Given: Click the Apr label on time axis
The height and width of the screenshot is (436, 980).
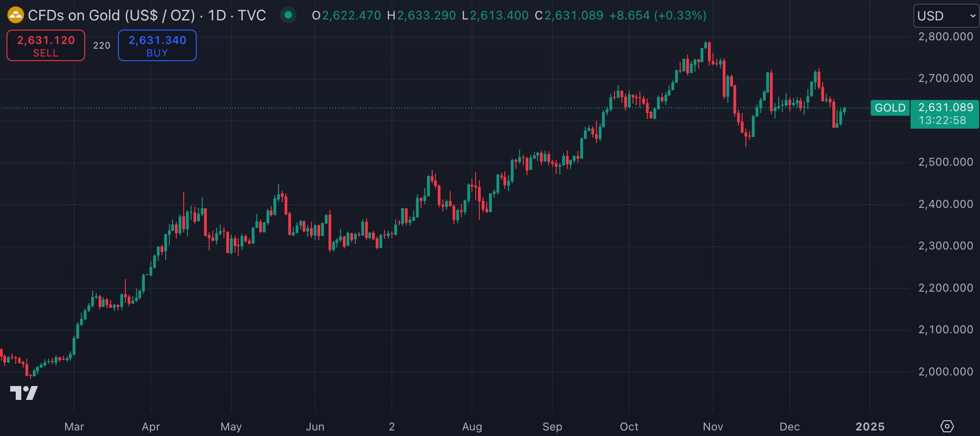Looking at the screenshot, I should [x=151, y=427].
